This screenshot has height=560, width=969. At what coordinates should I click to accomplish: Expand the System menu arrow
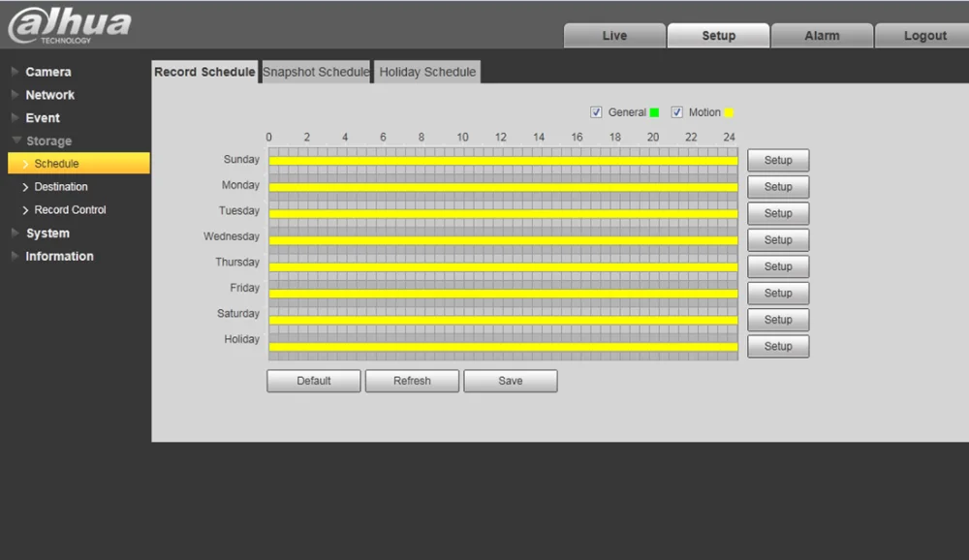[15, 233]
